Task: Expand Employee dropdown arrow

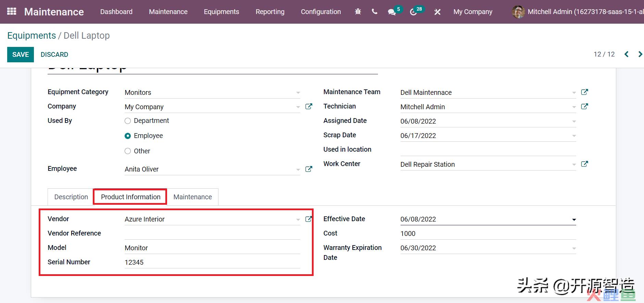Action: click(298, 169)
